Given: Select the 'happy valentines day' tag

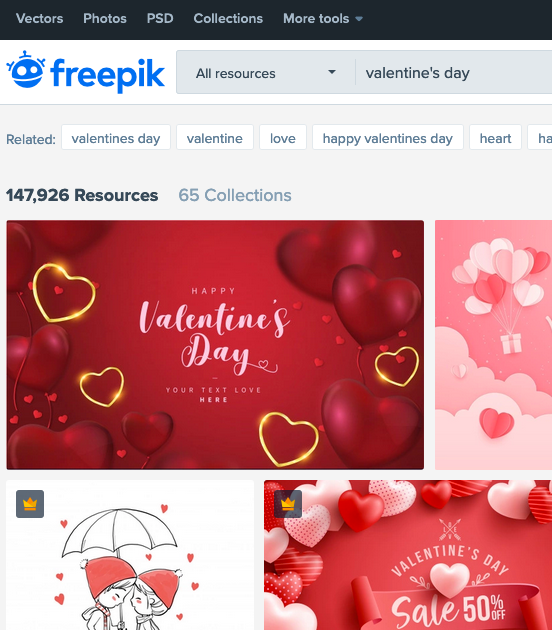Looking at the screenshot, I should pos(388,137).
